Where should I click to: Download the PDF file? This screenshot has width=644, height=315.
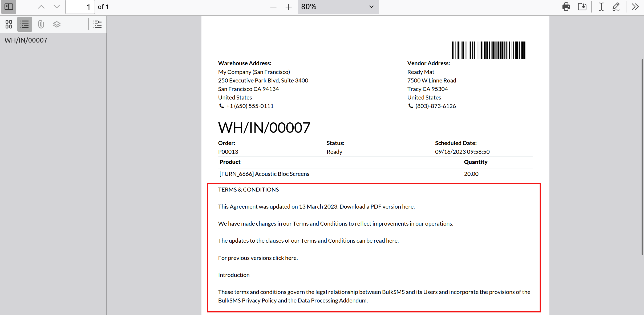[x=582, y=7]
